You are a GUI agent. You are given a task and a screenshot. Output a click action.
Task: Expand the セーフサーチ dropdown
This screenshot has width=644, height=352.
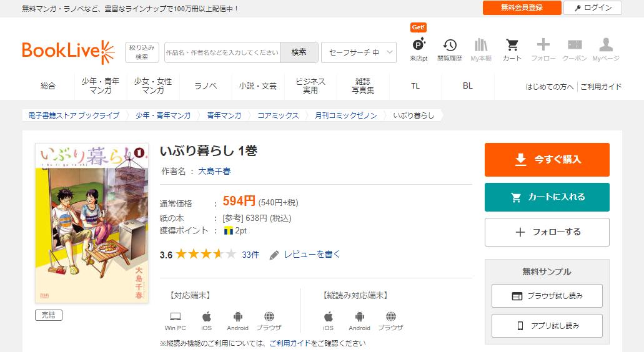[x=359, y=52]
